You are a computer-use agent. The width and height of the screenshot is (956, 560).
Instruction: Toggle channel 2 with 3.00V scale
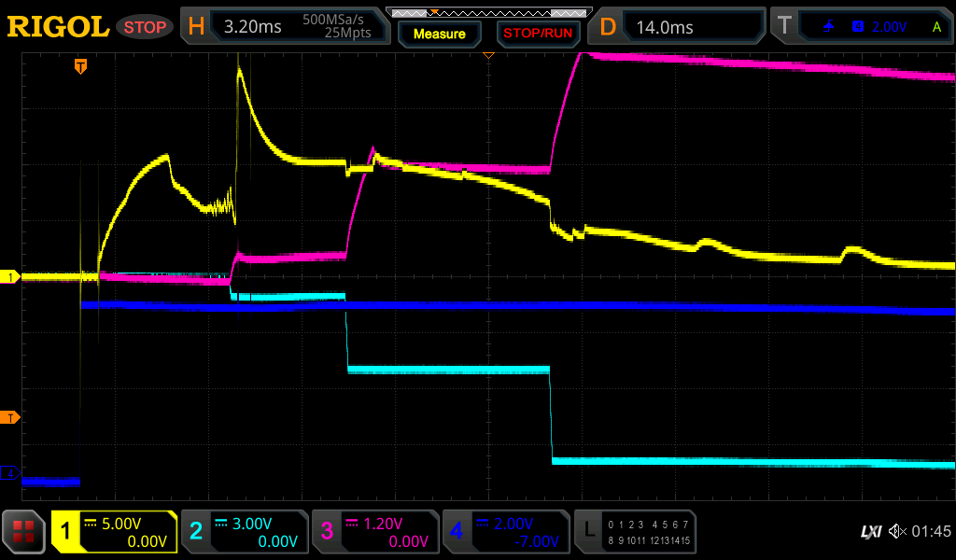[245, 532]
